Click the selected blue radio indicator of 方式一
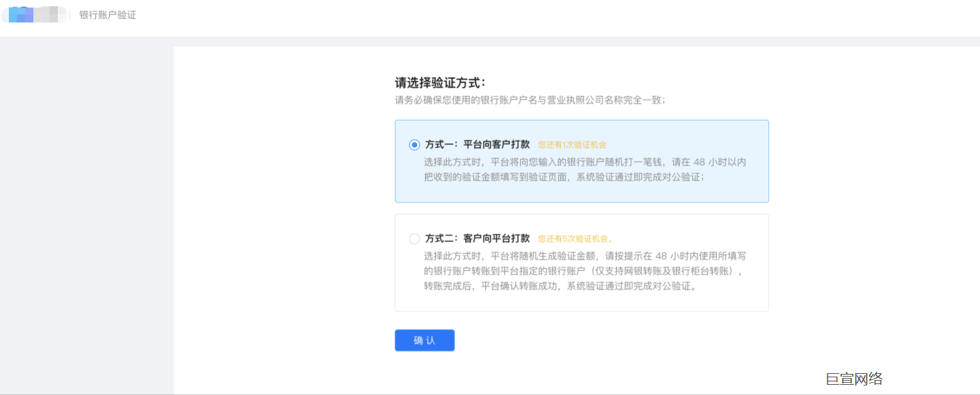 coord(413,144)
